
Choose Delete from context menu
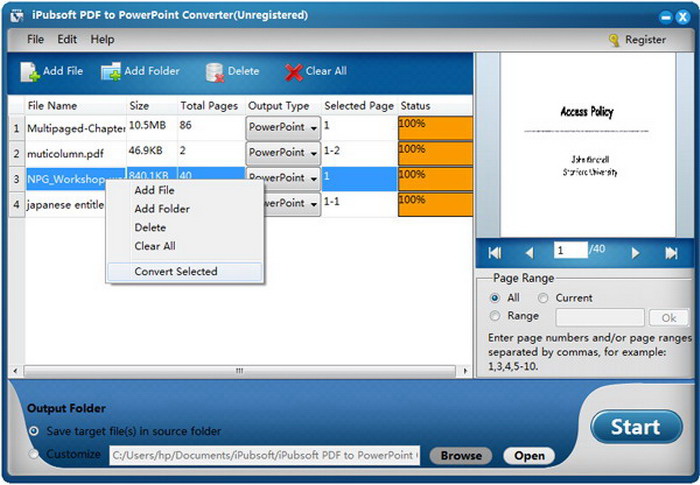click(x=185, y=228)
